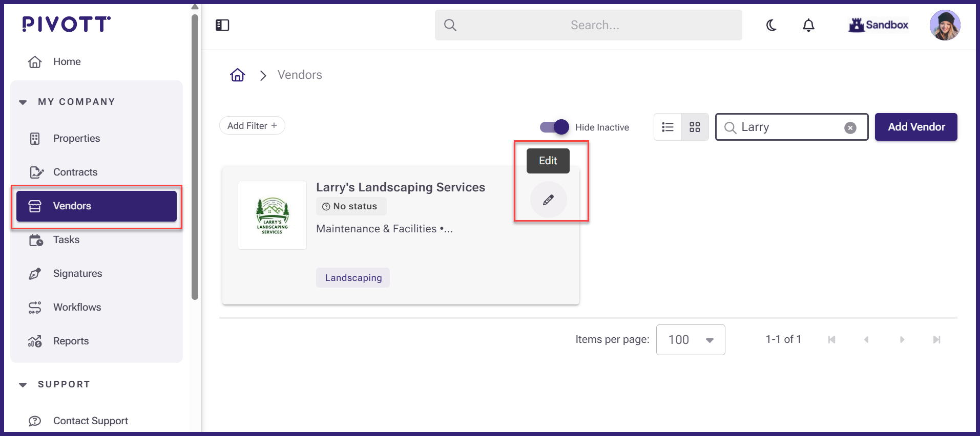Click the No status badge
Viewport: 980px width, 436px height.
pos(351,206)
